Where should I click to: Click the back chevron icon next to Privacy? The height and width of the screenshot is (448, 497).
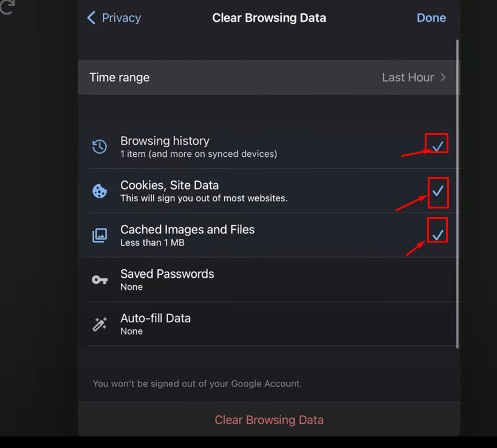coord(91,18)
